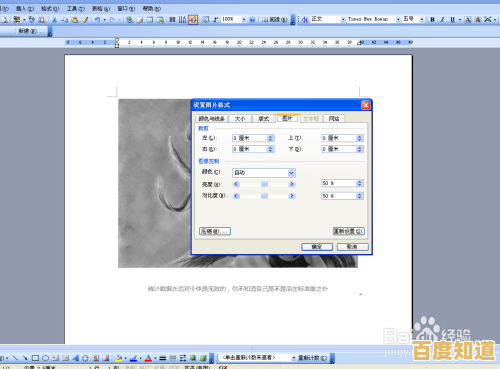This screenshot has width=500, height=369.
Task: Switch to the 版式 tab
Action: 264,119
